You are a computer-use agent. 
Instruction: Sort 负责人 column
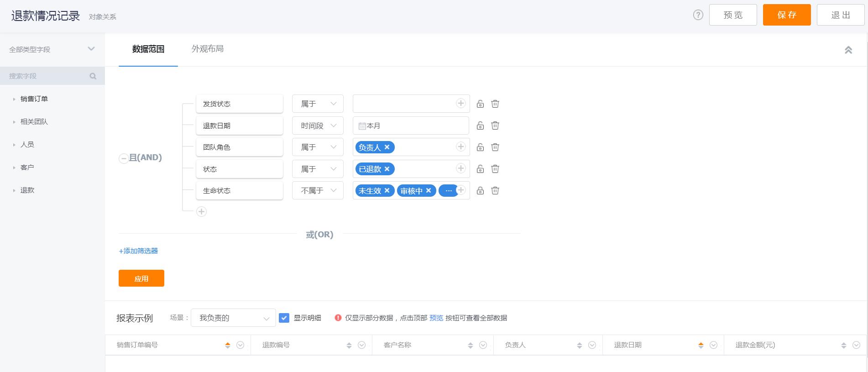coord(580,346)
